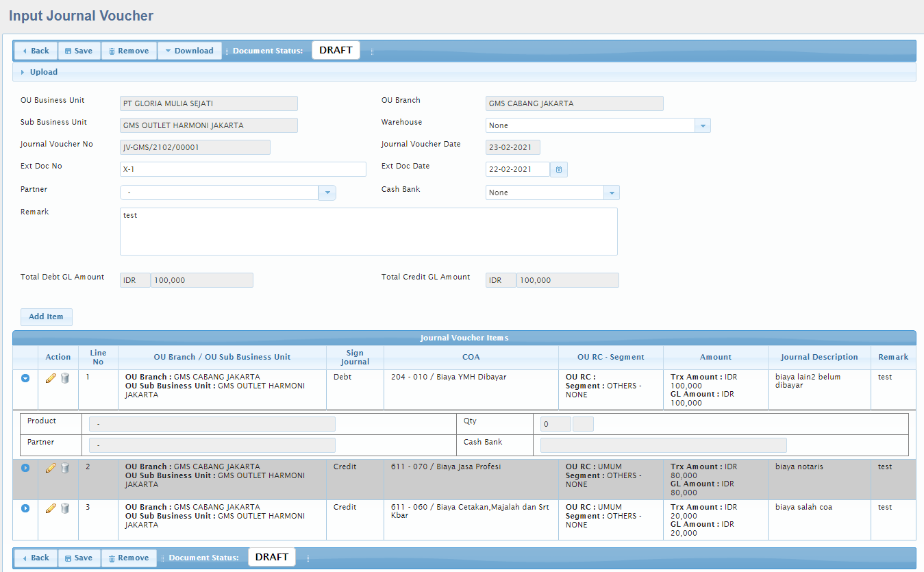Image resolution: width=924 pixels, height=572 pixels.
Task: Click the Total Credit GL Amount value field
Action: pyautogui.click(x=568, y=280)
